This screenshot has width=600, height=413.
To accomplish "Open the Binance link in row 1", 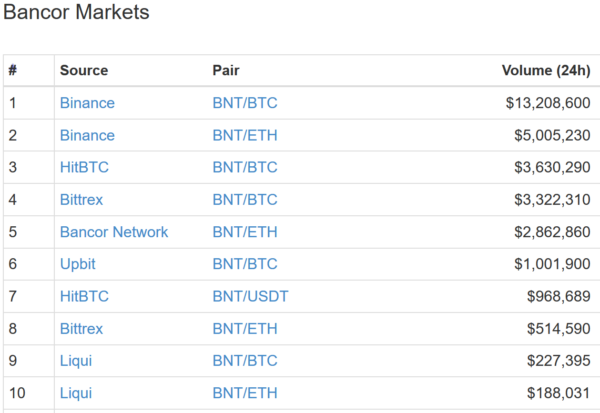I will click(87, 103).
